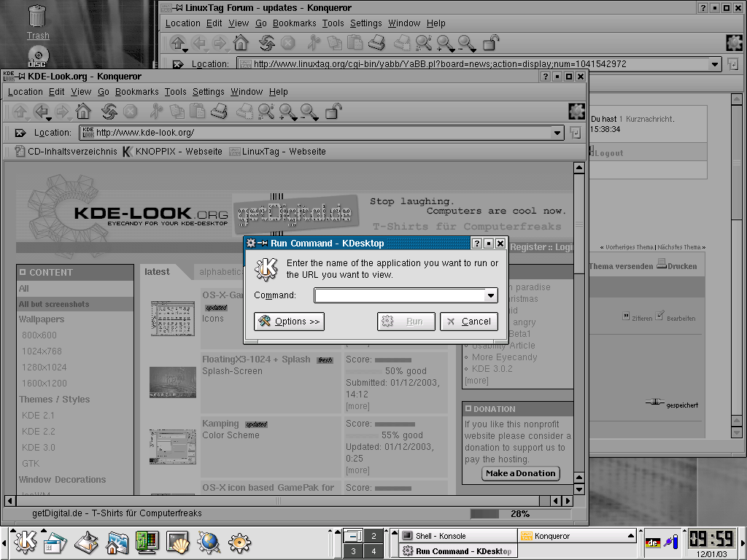Switch to virtual desktop 3 in the pager
Screen dimensions: 747x560
[353, 551]
